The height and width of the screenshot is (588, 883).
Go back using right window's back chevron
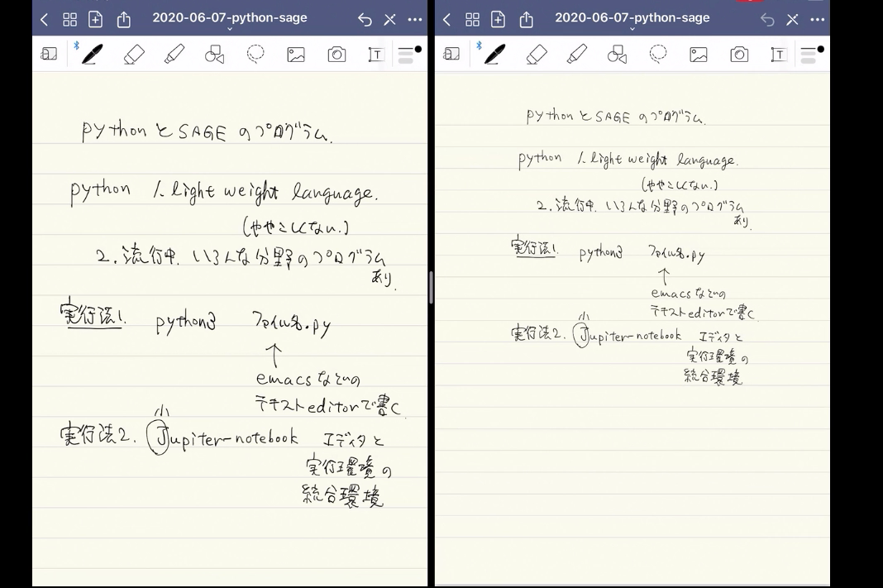[x=447, y=21]
